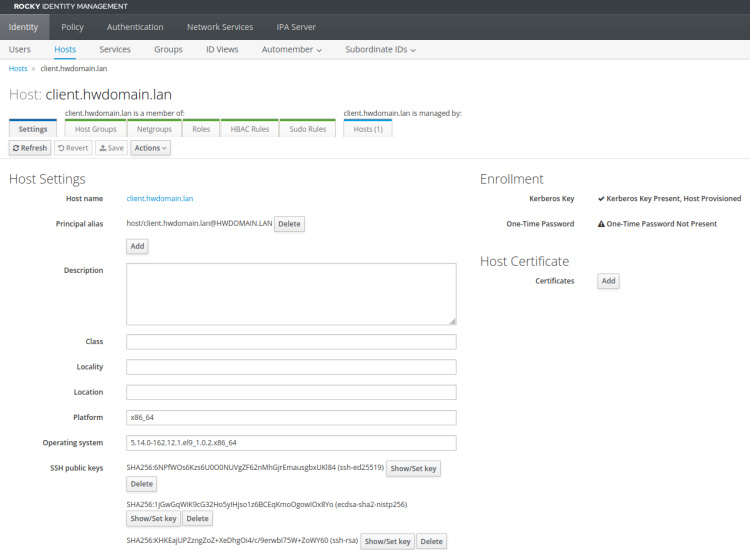750x550 pixels.
Task: Select the Host Groups tab
Action: 96,129
